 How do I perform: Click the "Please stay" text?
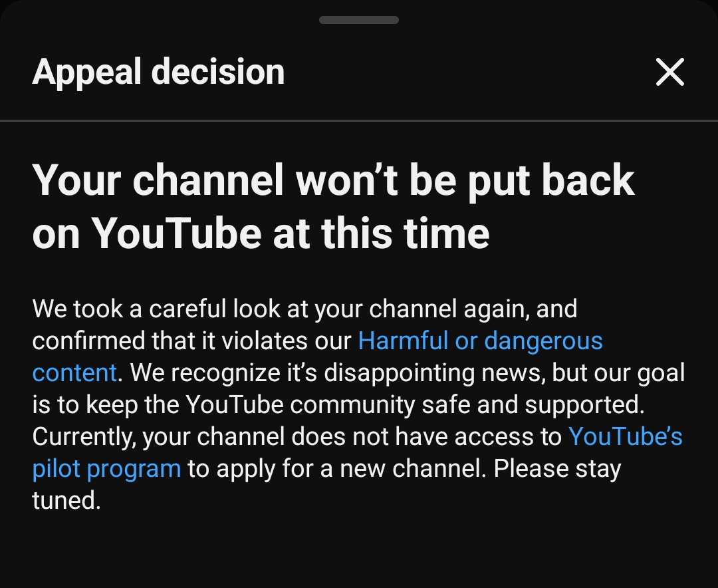(x=557, y=469)
